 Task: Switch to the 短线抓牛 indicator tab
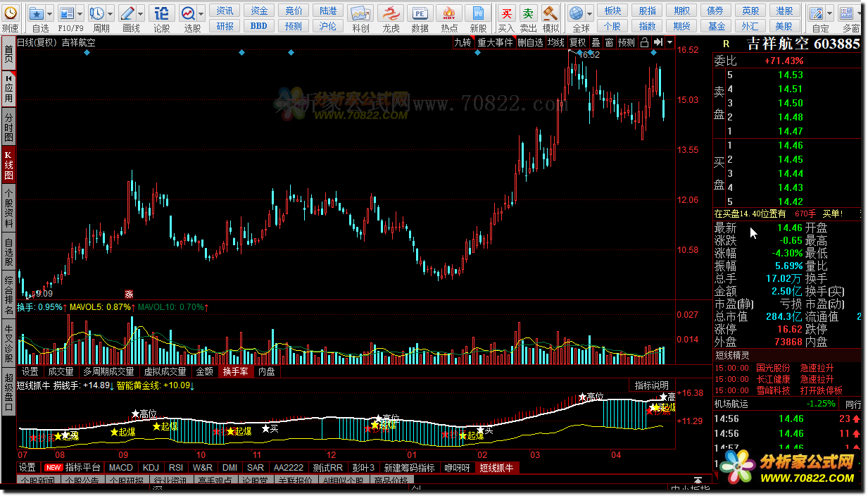click(x=496, y=467)
